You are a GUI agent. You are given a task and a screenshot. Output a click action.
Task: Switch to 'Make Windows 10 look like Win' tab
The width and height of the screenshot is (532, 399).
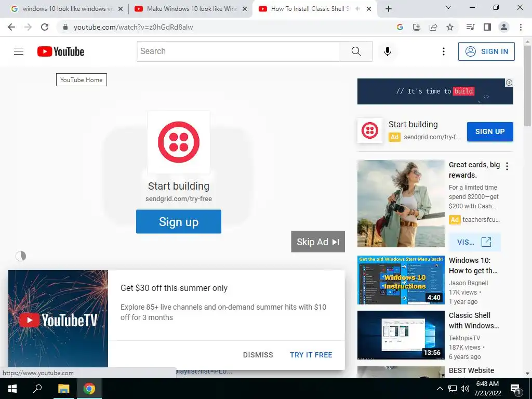tap(190, 9)
